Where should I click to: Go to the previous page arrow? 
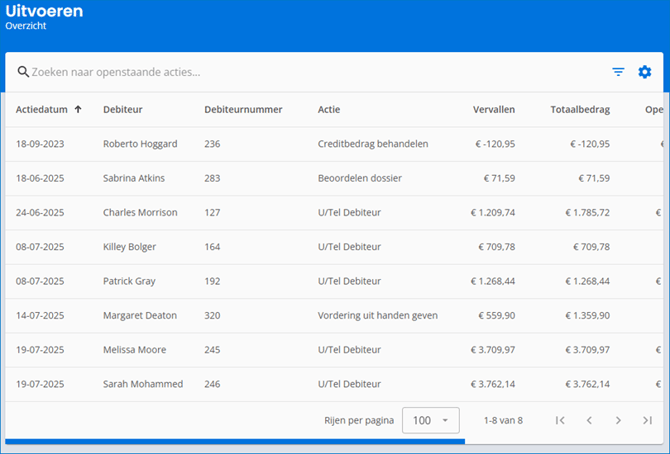589,421
